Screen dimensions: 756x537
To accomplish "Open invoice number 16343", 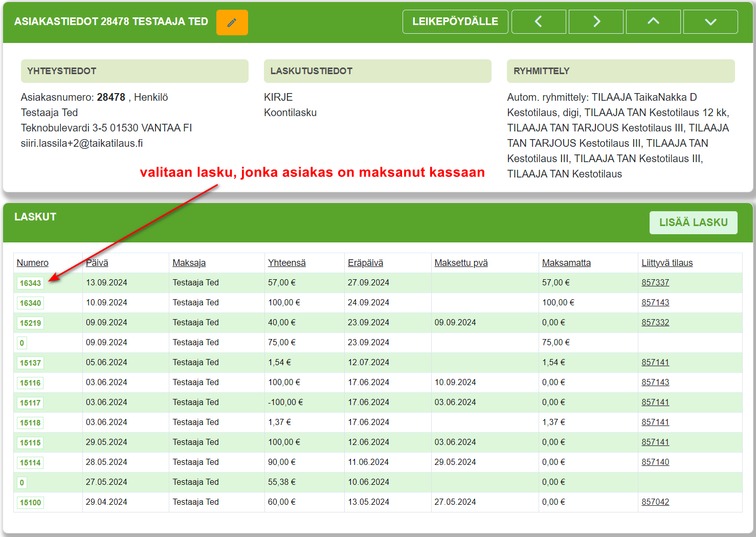I will [30, 283].
